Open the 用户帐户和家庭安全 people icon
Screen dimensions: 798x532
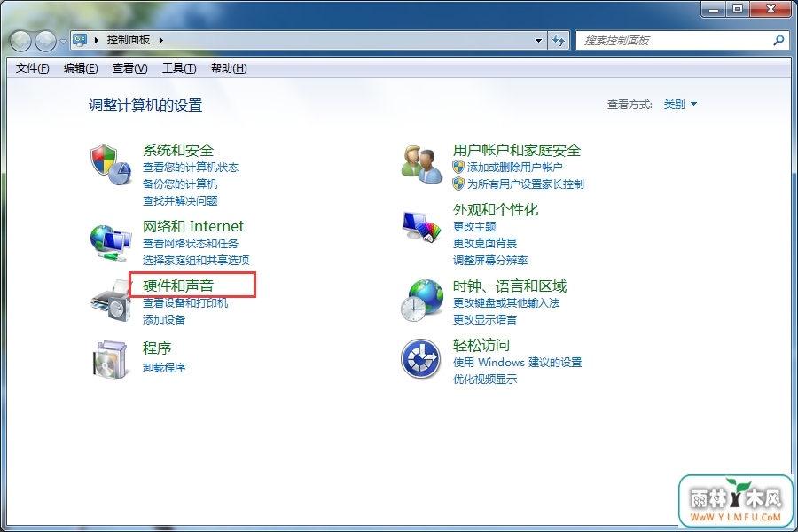[x=421, y=164]
